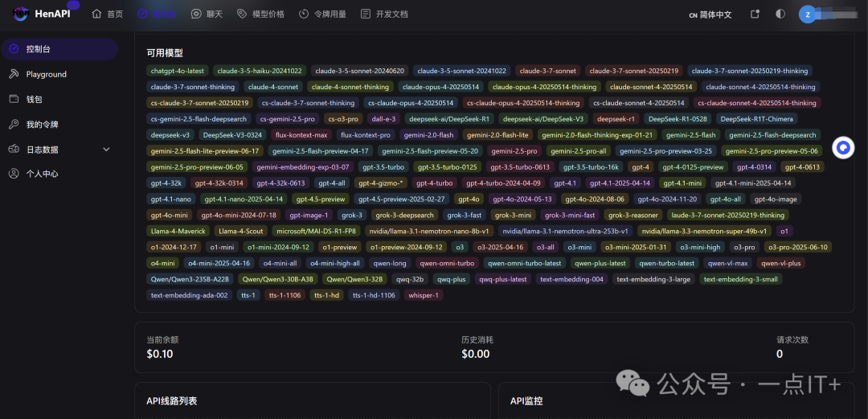Click the API监控 panel heading
This screenshot has width=868, height=419.
pos(526,401)
